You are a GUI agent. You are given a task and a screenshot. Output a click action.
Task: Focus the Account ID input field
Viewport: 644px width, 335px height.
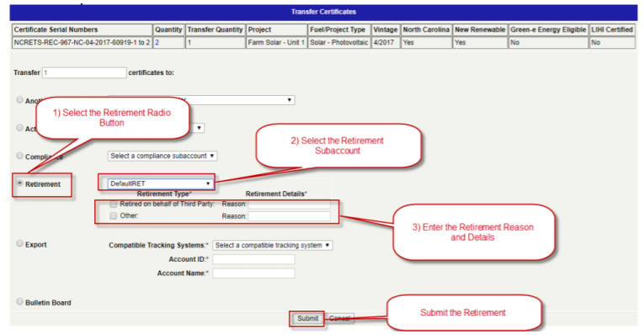point(253,259)
